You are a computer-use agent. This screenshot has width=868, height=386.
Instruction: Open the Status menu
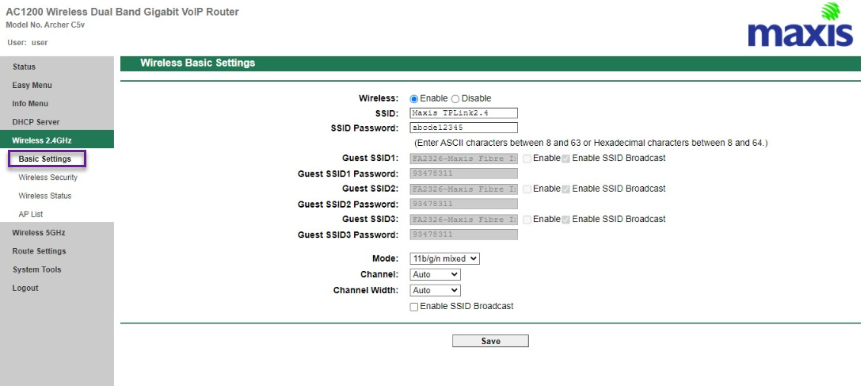tap(24, 67)
